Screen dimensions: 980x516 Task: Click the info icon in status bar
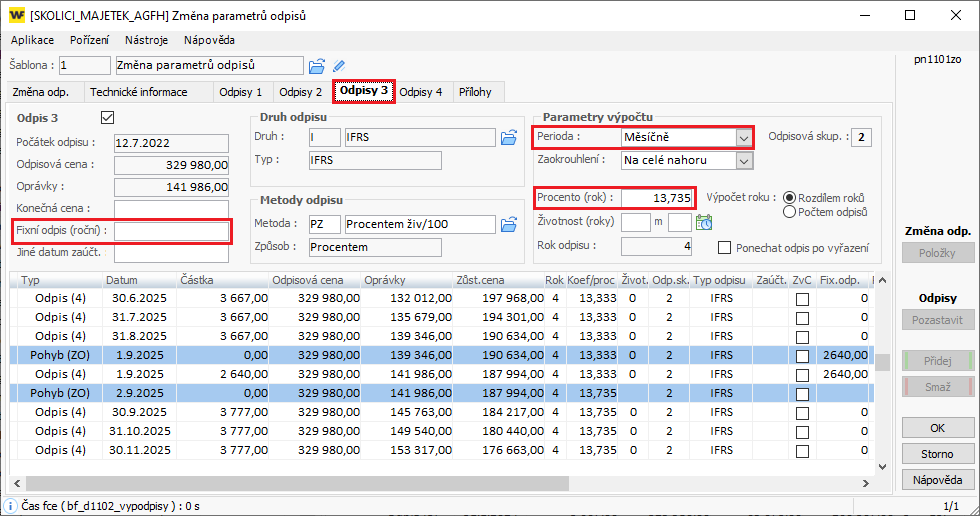click(9, 508)
